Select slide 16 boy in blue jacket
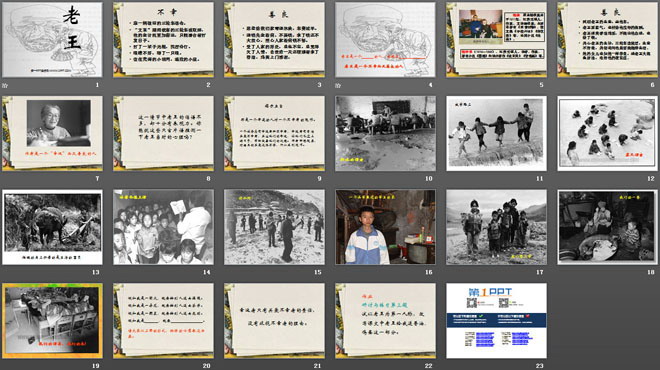The image size is (660, 370). (385, 227)
